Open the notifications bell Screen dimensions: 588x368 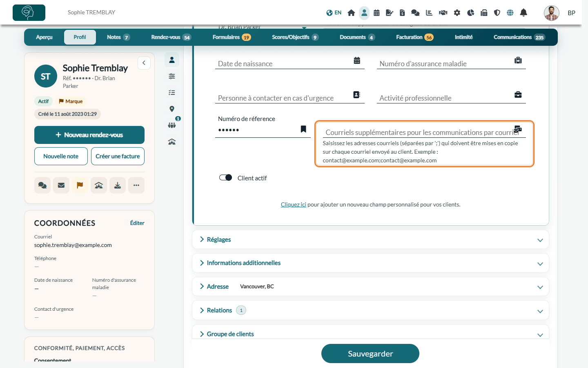click(523, 13)
